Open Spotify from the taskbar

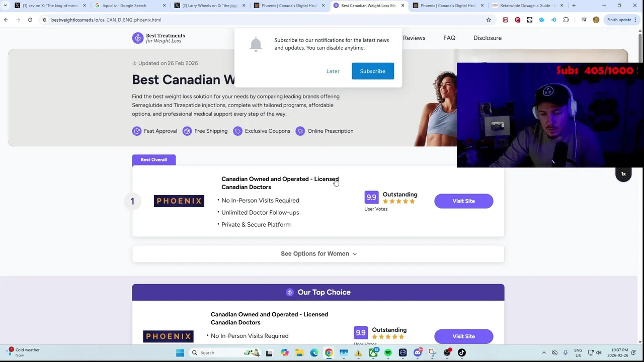point(388,352)
